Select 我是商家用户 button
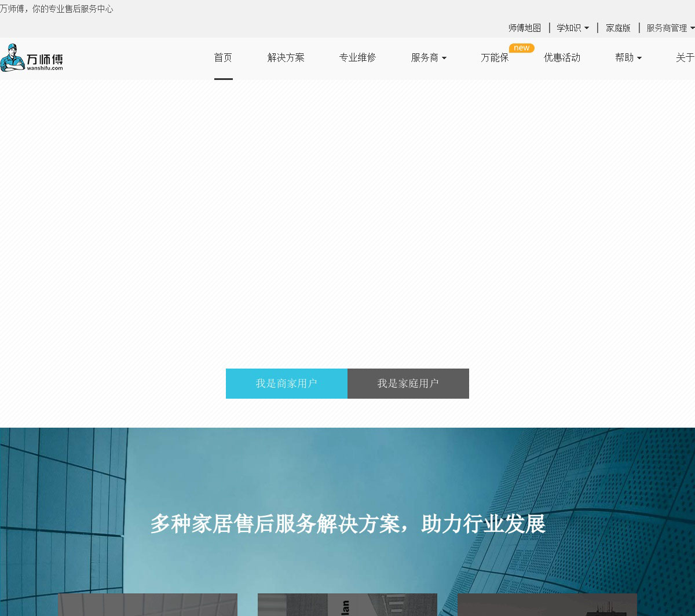 pos(287,384)
